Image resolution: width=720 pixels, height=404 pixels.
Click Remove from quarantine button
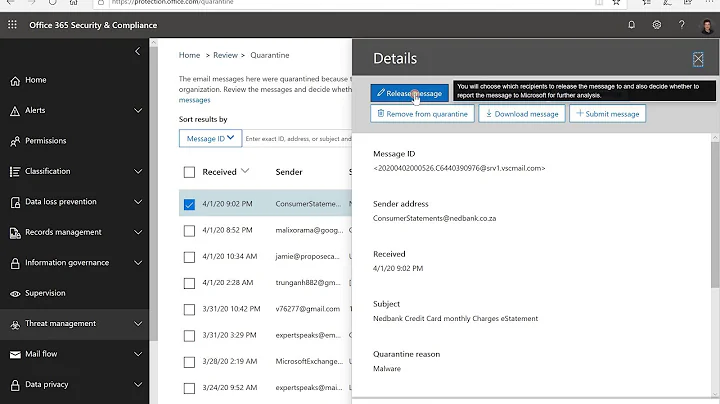tap(422, 114)
